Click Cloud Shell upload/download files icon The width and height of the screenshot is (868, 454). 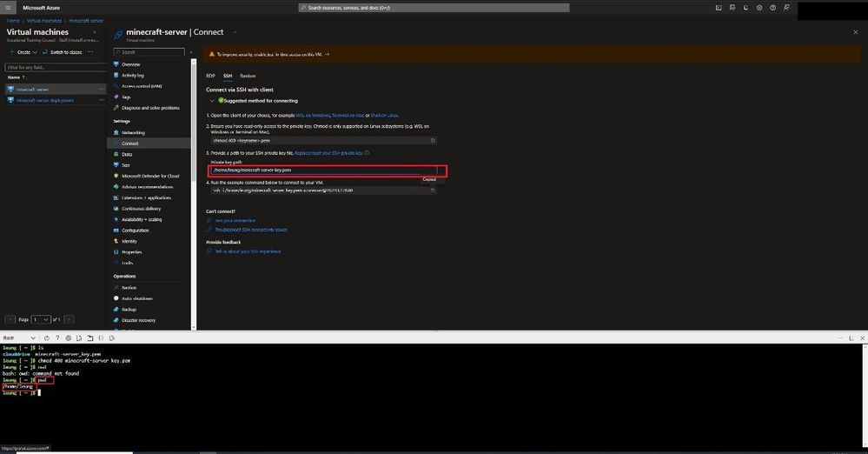coord(79,337)
